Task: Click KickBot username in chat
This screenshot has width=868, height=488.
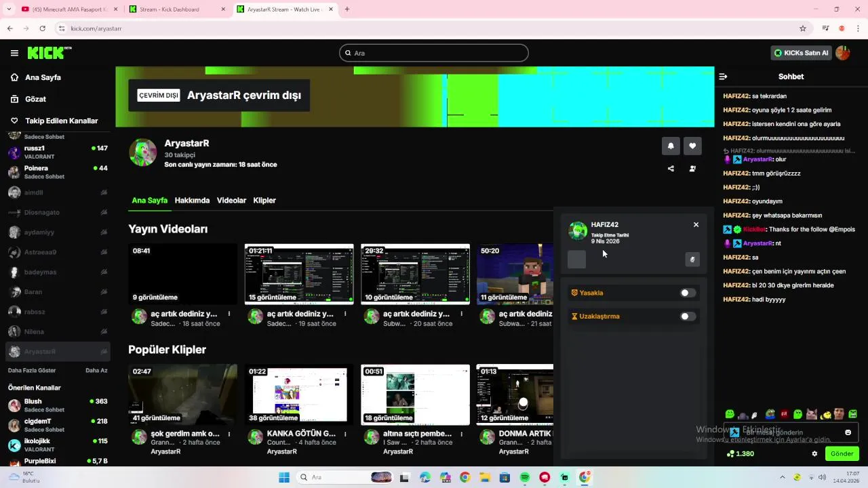Action: 753,229
